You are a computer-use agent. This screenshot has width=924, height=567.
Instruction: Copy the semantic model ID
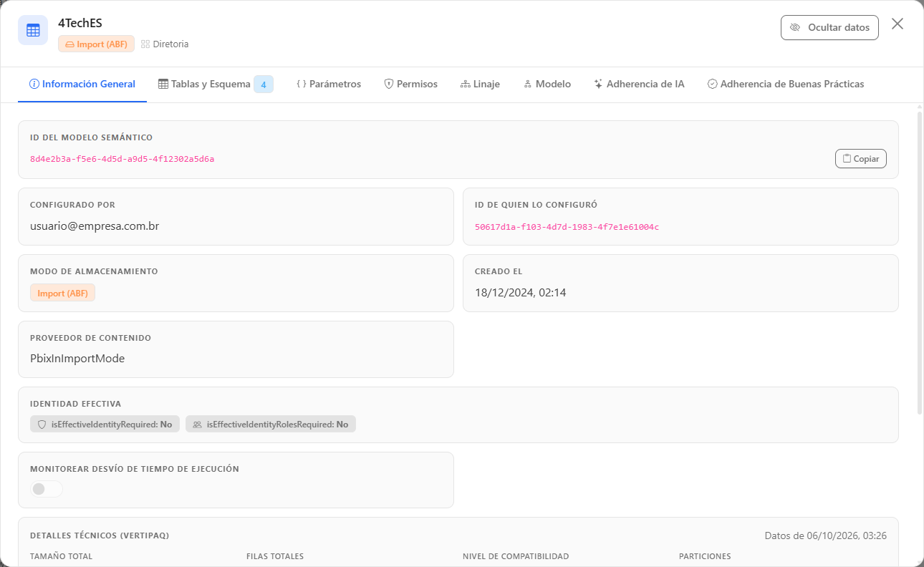[x=861, y=159]
